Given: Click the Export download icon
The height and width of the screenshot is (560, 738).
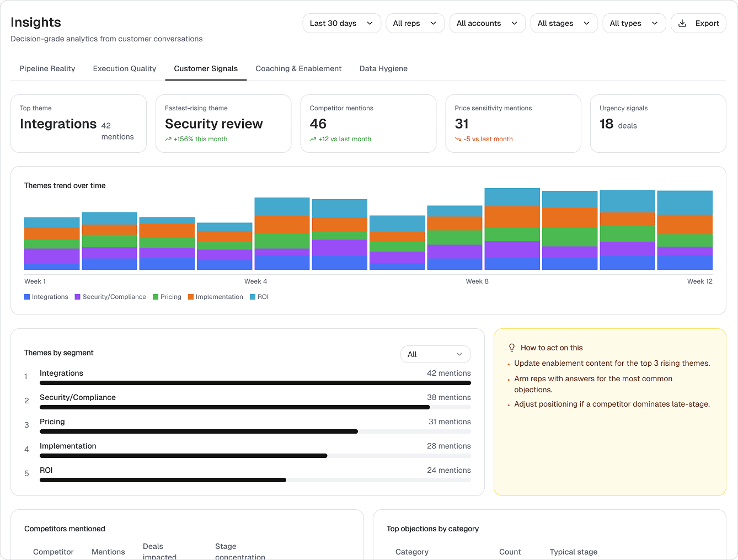Looking at the screenshot, I should [x=683, y=23].
